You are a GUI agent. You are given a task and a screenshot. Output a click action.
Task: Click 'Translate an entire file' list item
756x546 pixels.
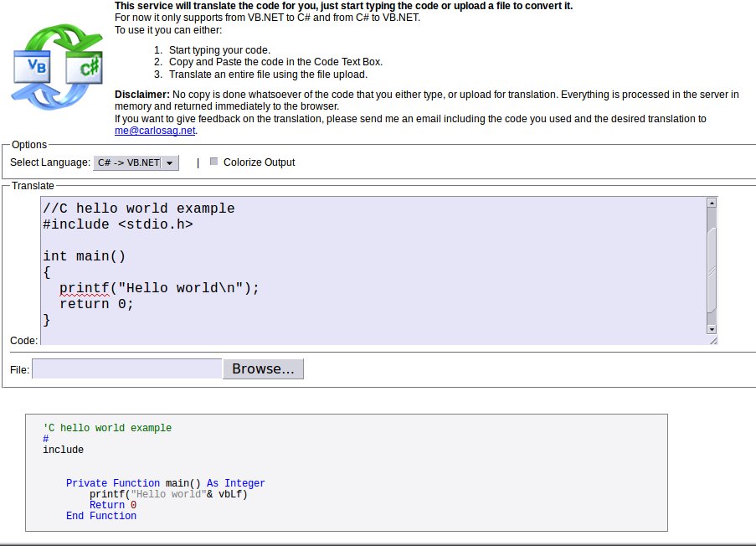click(268, 75)
